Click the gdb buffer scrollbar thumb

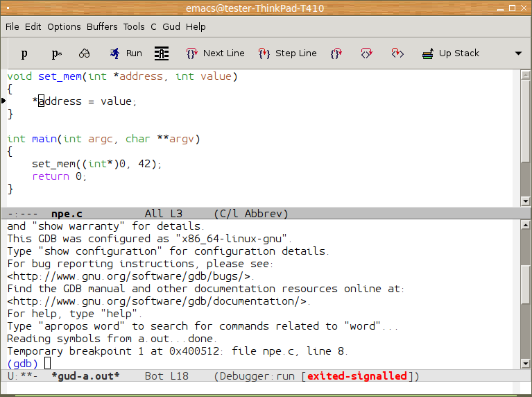[525, 284]
